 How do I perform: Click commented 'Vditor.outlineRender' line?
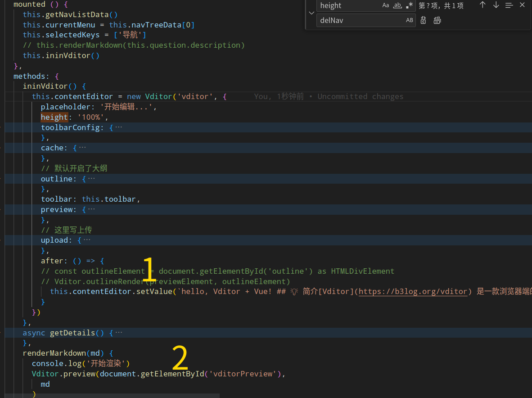click(166, 281)
